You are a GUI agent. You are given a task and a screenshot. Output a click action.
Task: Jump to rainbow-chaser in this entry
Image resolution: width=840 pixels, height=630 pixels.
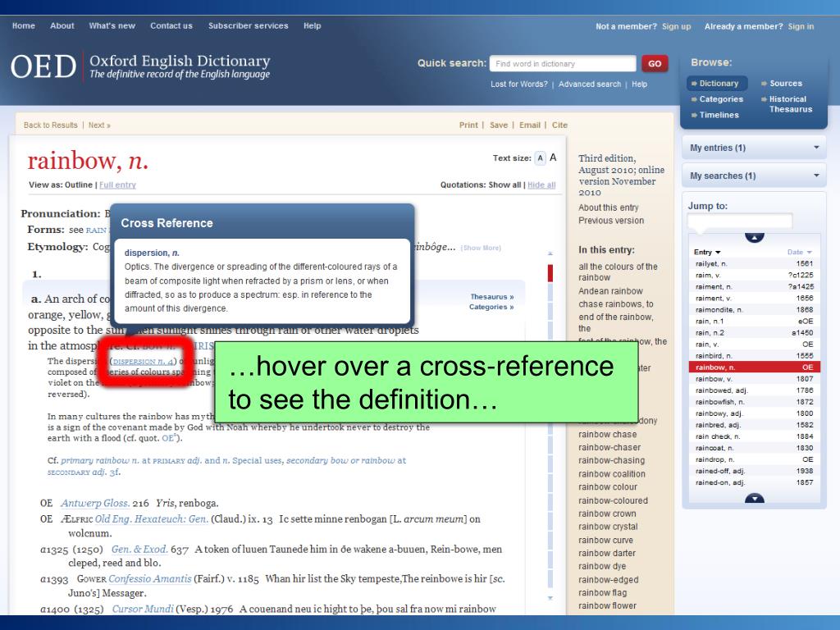609,447
